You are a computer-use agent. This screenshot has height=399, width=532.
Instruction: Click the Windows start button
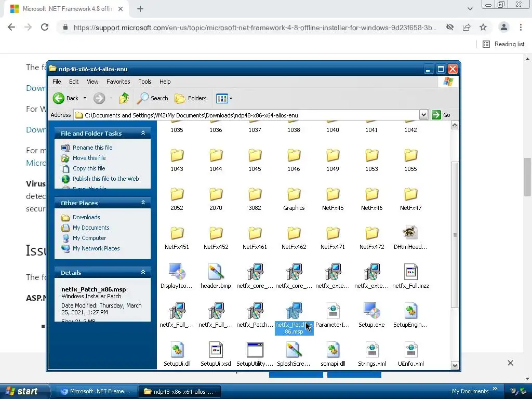tap(25, 392)
